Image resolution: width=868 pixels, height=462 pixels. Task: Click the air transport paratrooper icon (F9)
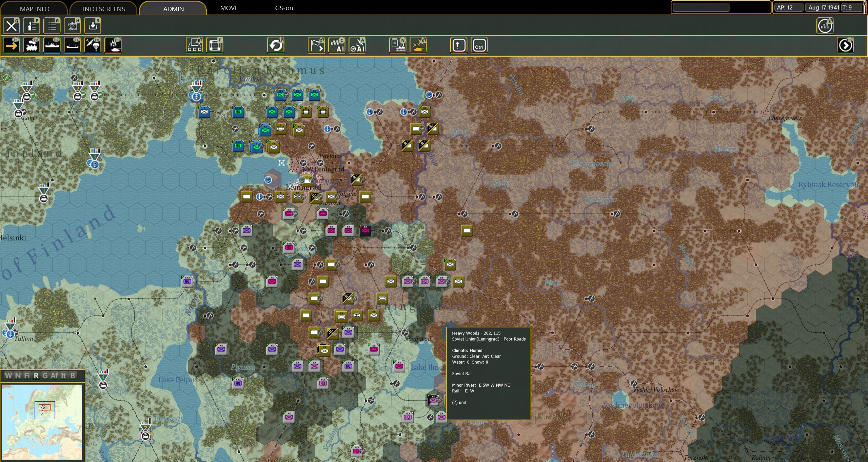click(93, 45)
